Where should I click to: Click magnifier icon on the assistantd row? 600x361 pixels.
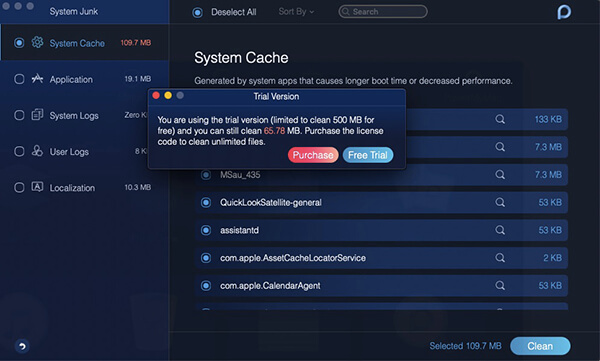(x=500, y=230)
